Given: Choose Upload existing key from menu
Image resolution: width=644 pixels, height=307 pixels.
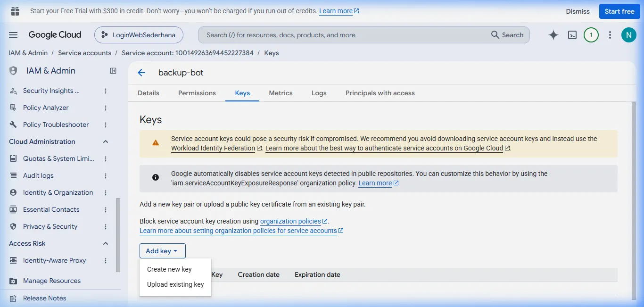Looking at the screenshot, I should point(175,284).
